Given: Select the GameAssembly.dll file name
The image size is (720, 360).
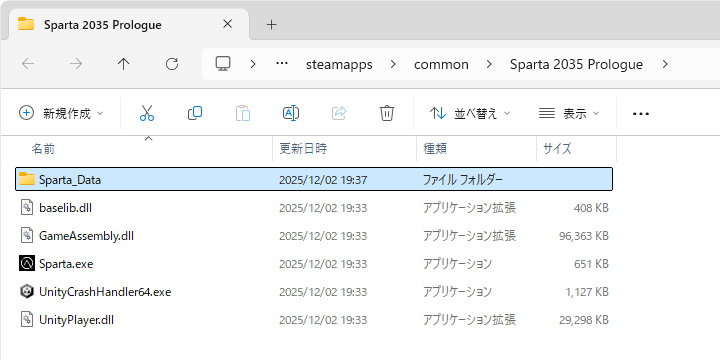Looking at the screenshot, I should pyautogui.click(x=86, y=236).
